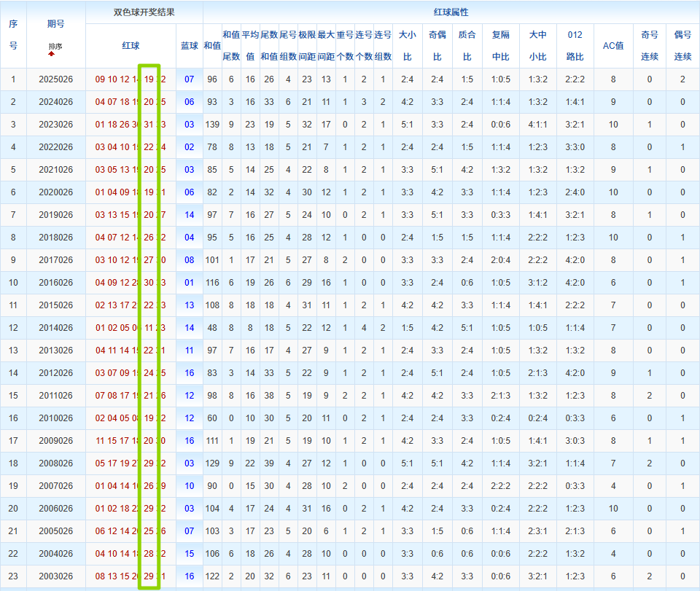This screenshot has height=591, width=700.
Task: Click the 双色球开奖结果 header
Action: click(x=144, y=12)
